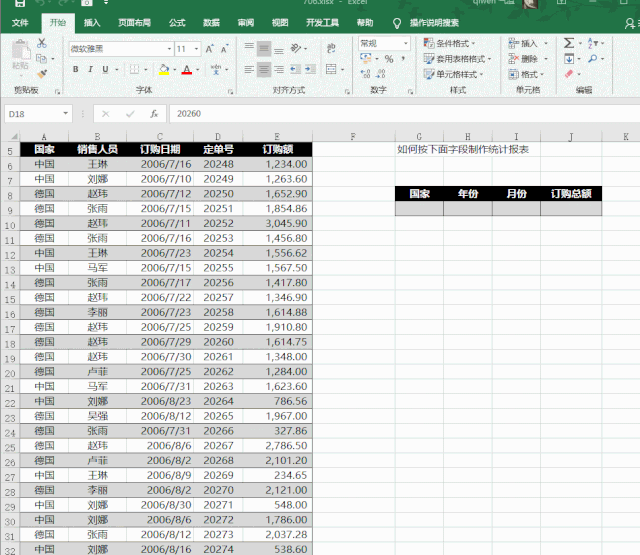The width and height of the screenshot is (640, 555).
Task: Click the AutoSum sigma icon
Action: [569, 43]
